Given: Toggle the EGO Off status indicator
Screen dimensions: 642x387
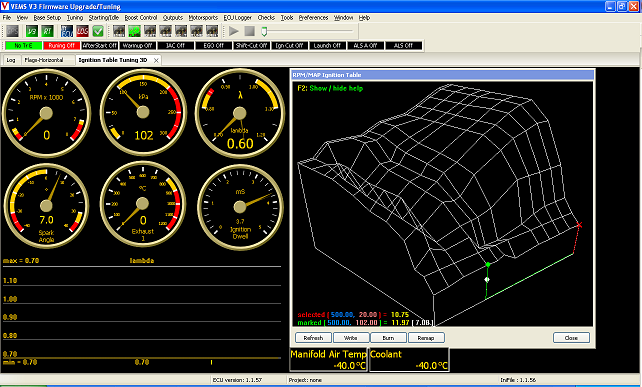Looking at the screenshot, I should point(214,45).
